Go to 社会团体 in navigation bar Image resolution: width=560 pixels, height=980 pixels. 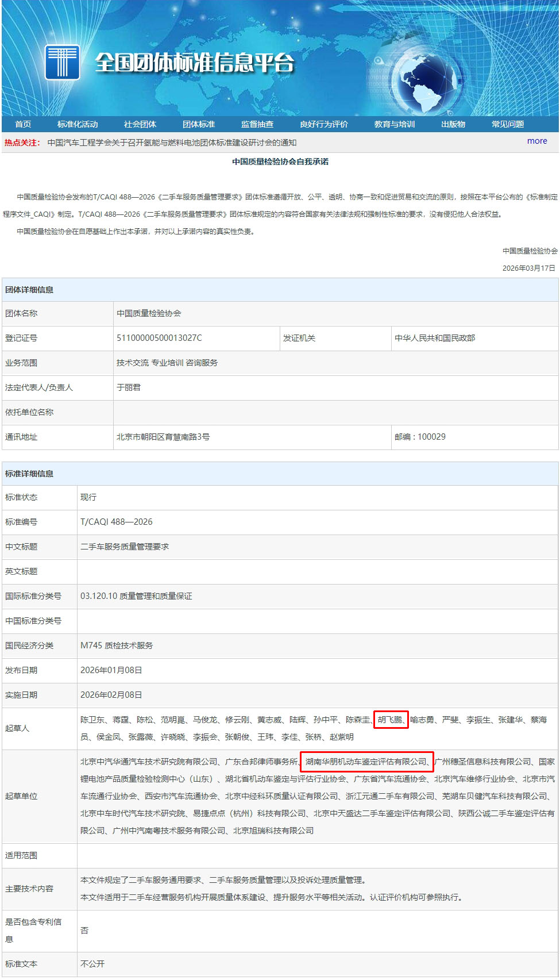pos(140,124)
